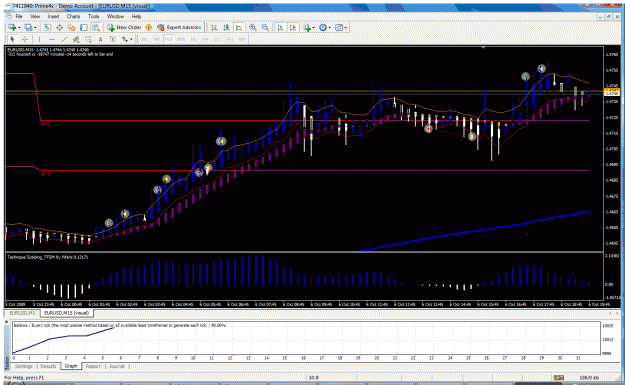This screenshot has width=625, height=385.
Task: Select the arrow cursor tool
Action: [12, 39]
